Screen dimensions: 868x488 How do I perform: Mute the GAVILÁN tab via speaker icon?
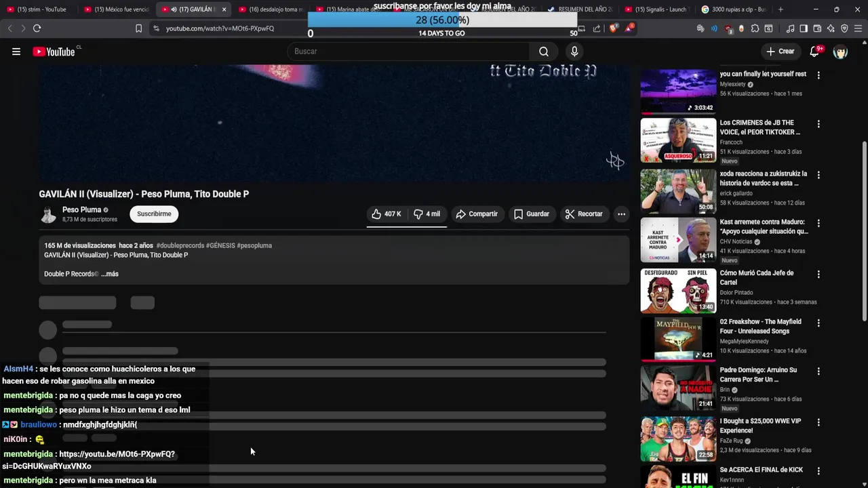pos(174,9)
